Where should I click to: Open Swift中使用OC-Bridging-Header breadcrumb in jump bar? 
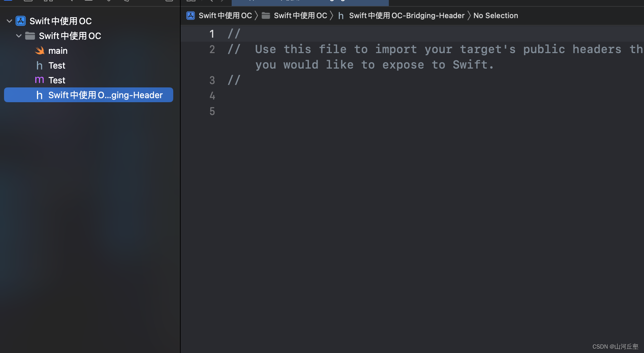[x=407, y=16]
